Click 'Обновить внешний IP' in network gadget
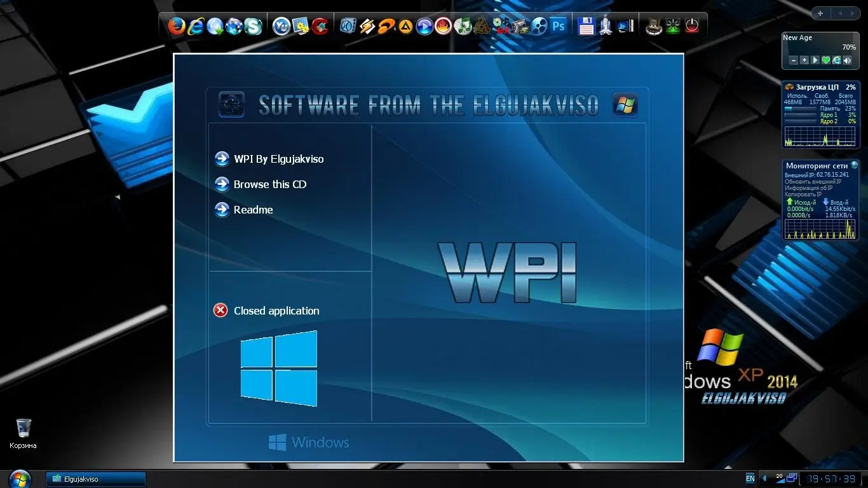Viewport: 868px width, 488px height. [813, 181]
